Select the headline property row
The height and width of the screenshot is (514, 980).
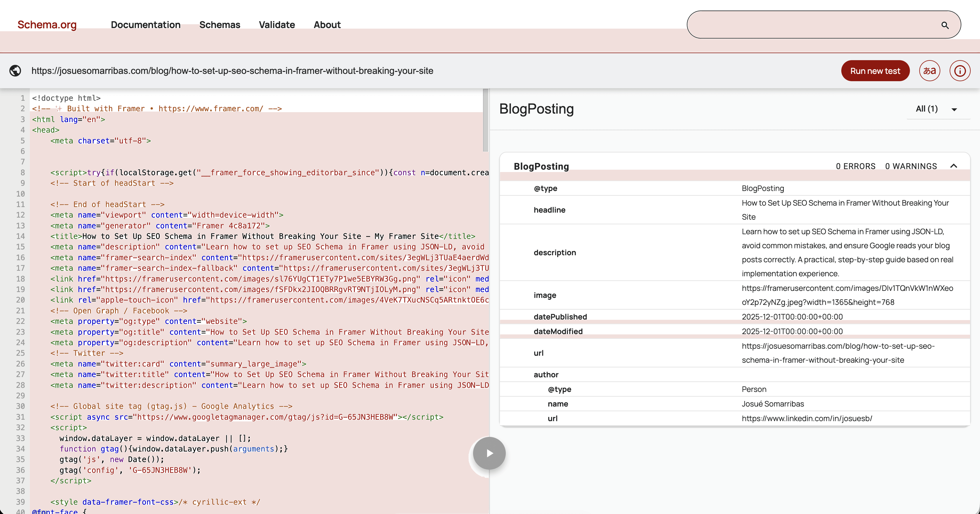pyautogui.click(x=734, y=210)
